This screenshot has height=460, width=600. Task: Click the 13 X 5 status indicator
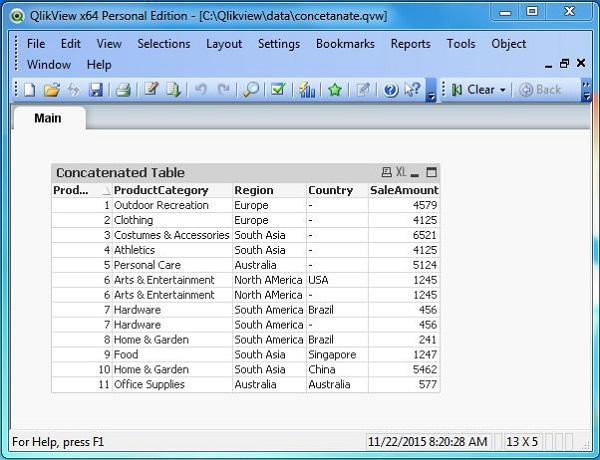coord(522,442)
